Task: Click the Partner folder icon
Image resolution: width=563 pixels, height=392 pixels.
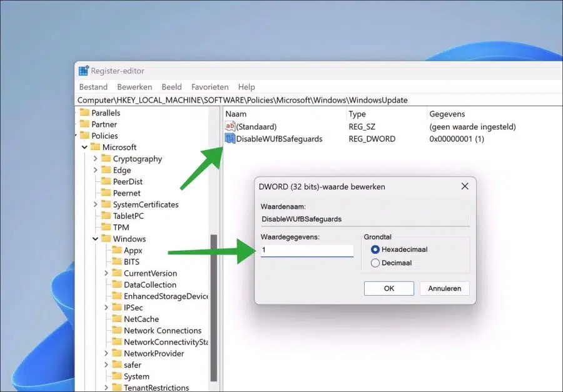Action: [84, 124]
